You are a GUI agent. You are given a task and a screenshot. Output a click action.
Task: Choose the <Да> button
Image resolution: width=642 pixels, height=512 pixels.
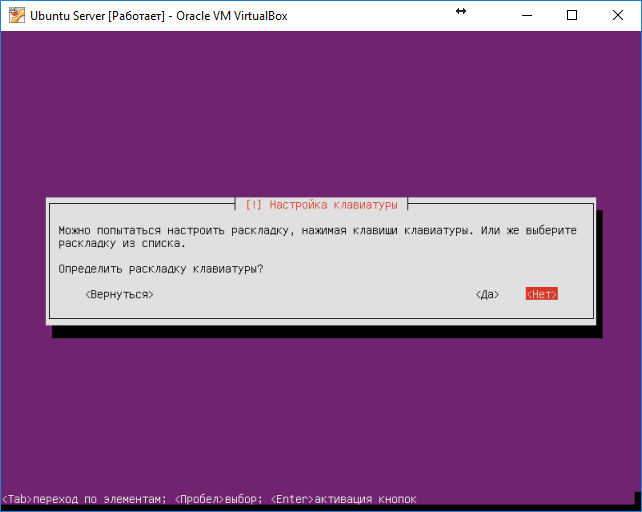(x=487, y=295)
